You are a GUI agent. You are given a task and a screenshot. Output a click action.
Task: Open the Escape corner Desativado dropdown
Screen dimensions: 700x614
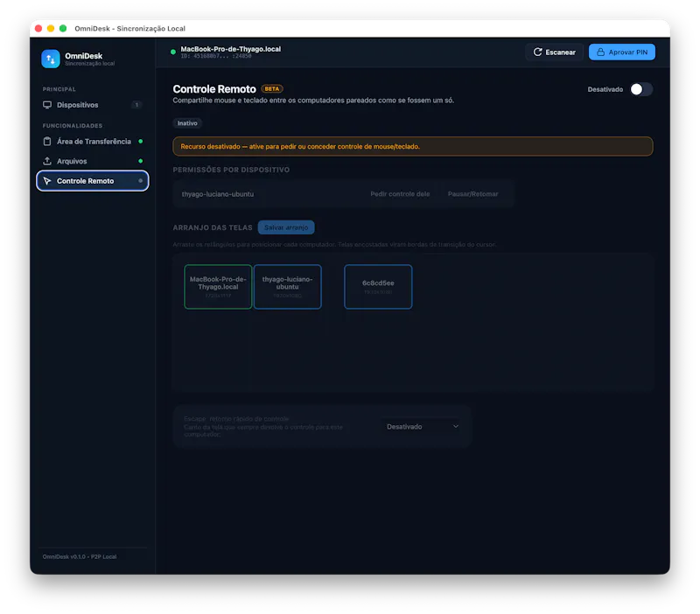423,427
